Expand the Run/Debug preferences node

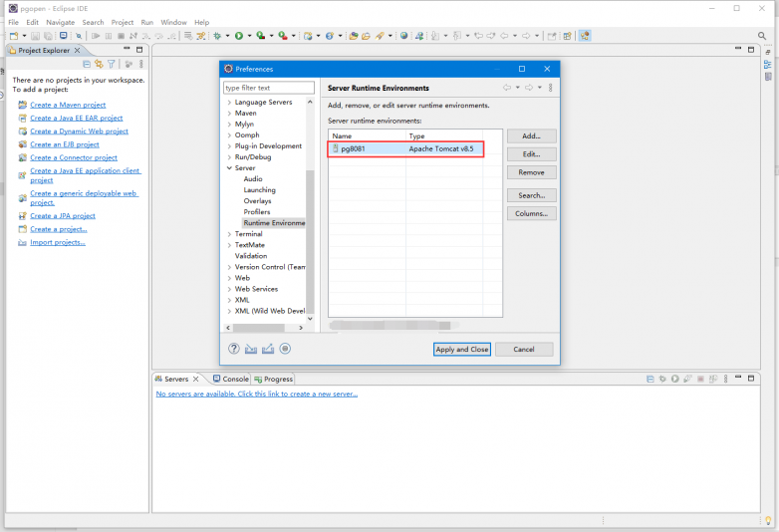229,157
